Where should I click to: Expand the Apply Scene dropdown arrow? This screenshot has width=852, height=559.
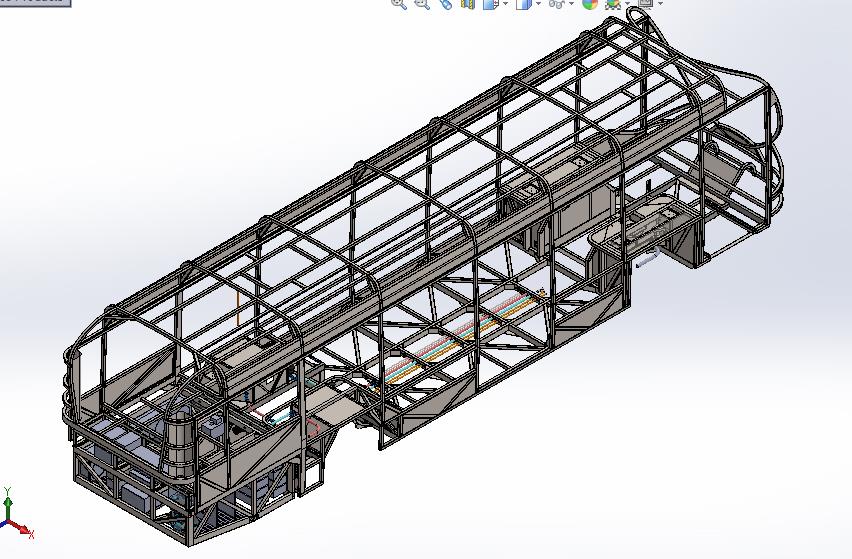(x=628, y=3)
